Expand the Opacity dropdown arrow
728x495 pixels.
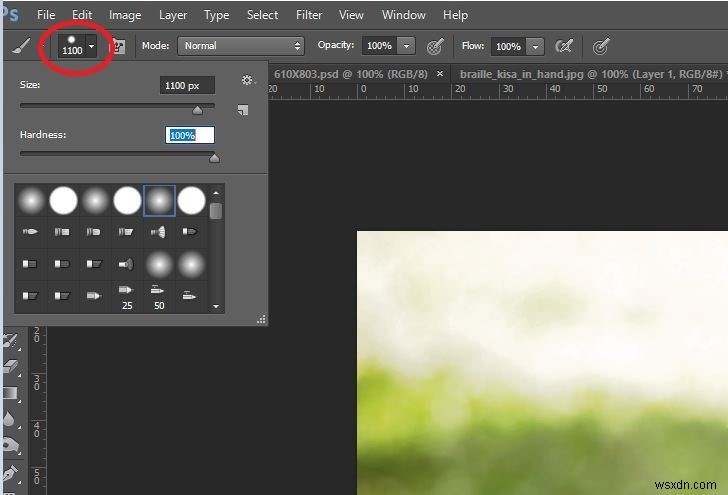coord(405,46)
